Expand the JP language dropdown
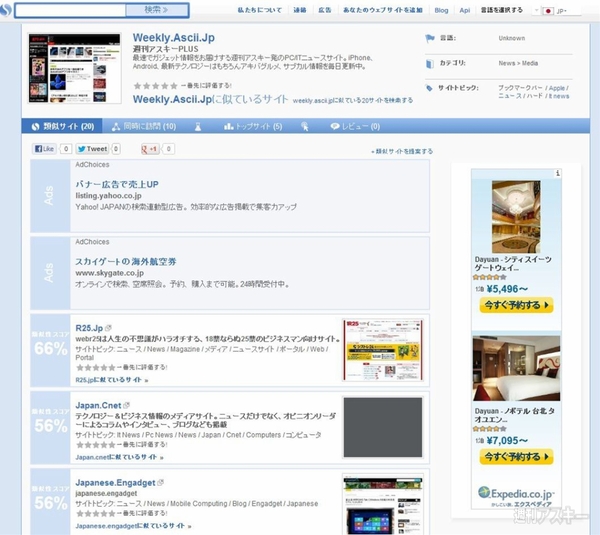The height and width of the screenshot is (535, 600). point(562,11)
